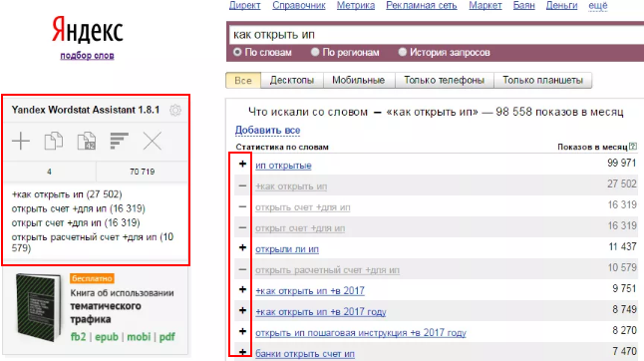Open "открыть расчетный счет +для ип" results link
Image resolution: width=644 pixels, height=361 pixels.
pos(327,270)
